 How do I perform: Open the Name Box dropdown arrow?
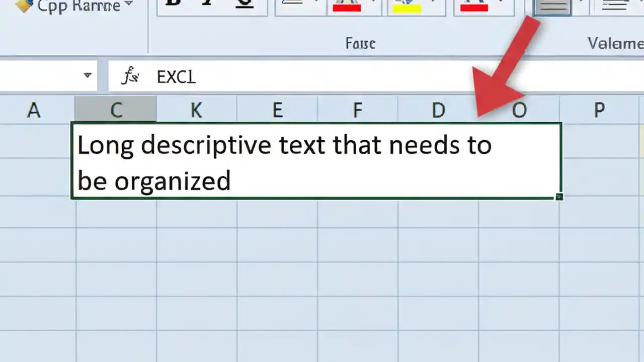[x=87, y=75]
